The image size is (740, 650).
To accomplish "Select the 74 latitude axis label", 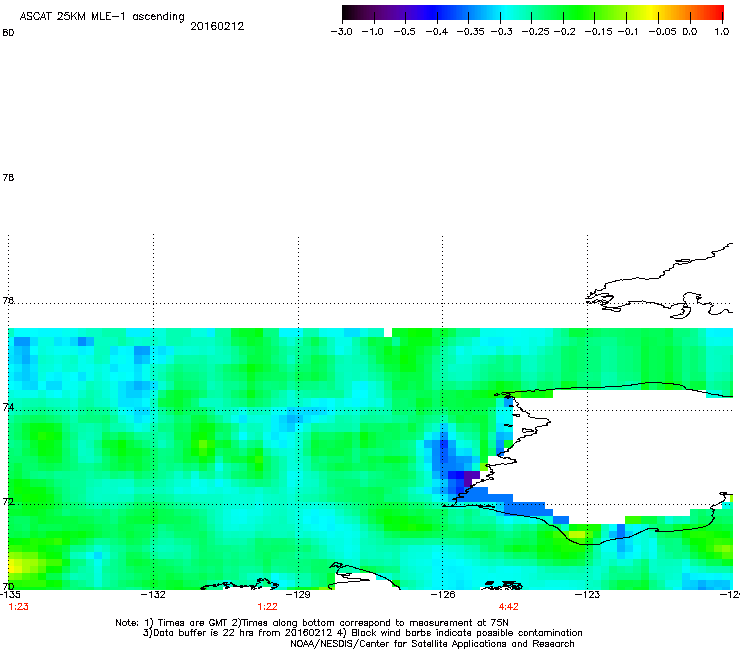I will (8, 407).
